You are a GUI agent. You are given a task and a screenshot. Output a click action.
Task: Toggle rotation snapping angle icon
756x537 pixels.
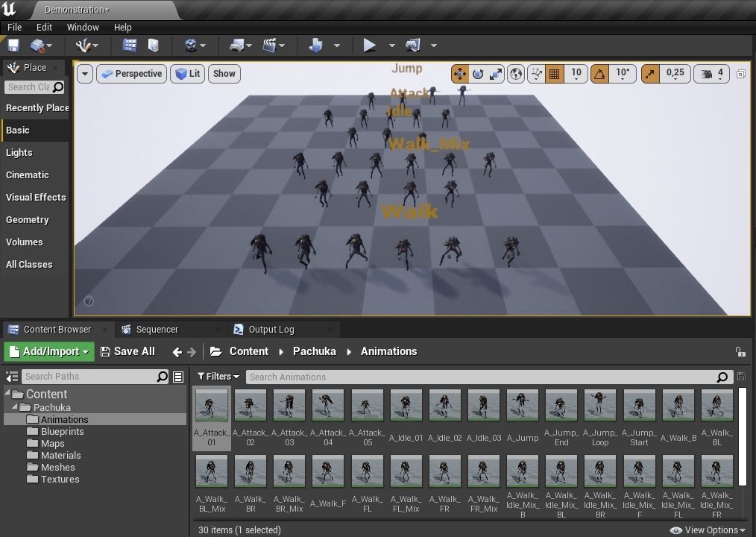[599, 74]
